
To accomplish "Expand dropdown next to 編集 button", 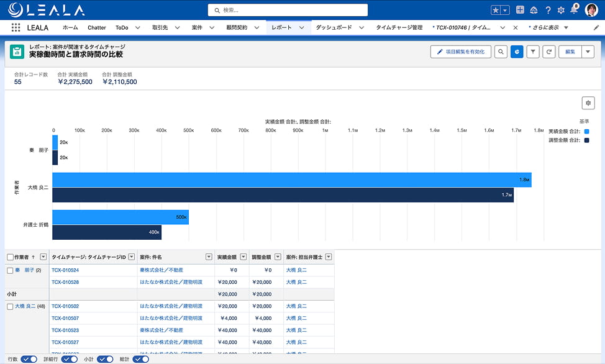I will click(588, 52).
